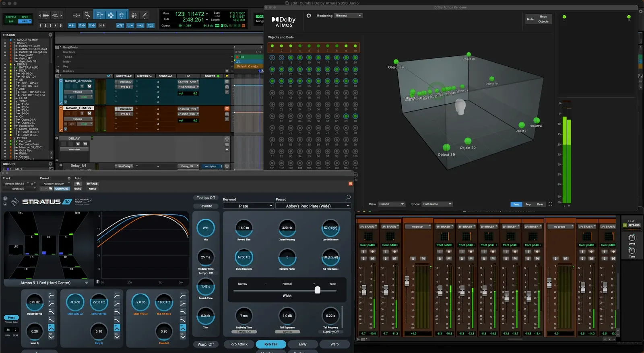Toggle BYPASS on Stratus3D plugin header

(92, 184)
